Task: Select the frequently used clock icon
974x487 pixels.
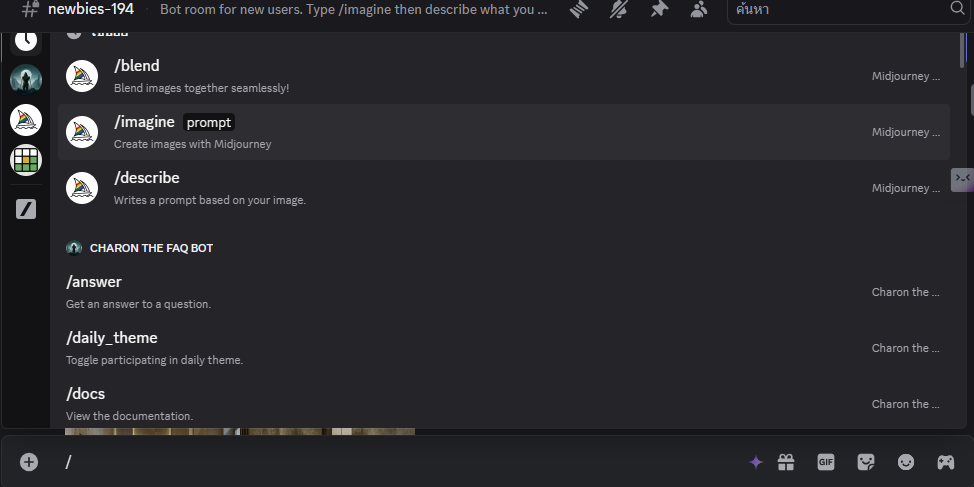Action: (x=26, y=41)
